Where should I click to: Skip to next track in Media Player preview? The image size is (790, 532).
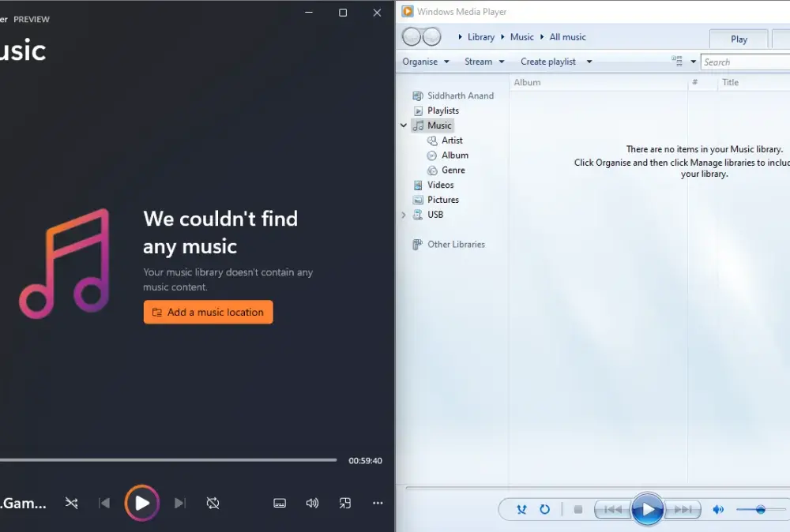(180, 503)
